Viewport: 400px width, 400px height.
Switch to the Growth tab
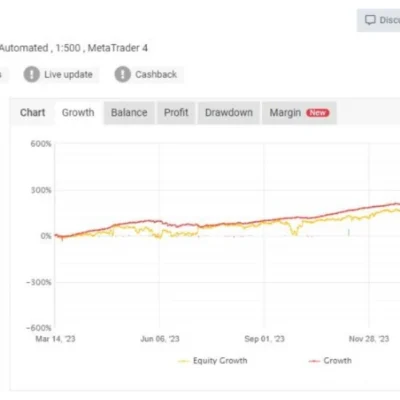[x=78, y=113]
